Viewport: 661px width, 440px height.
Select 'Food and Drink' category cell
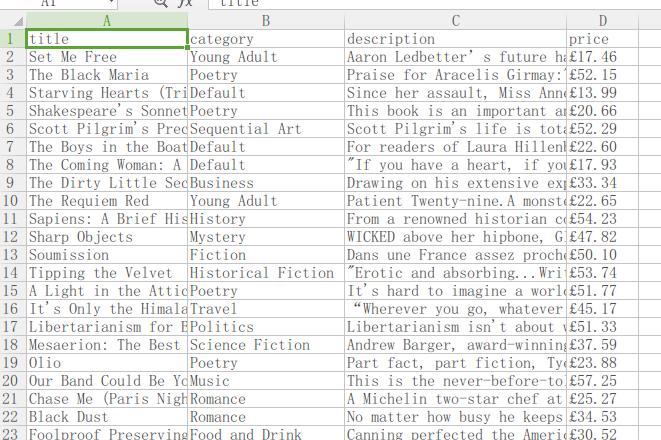266,433
